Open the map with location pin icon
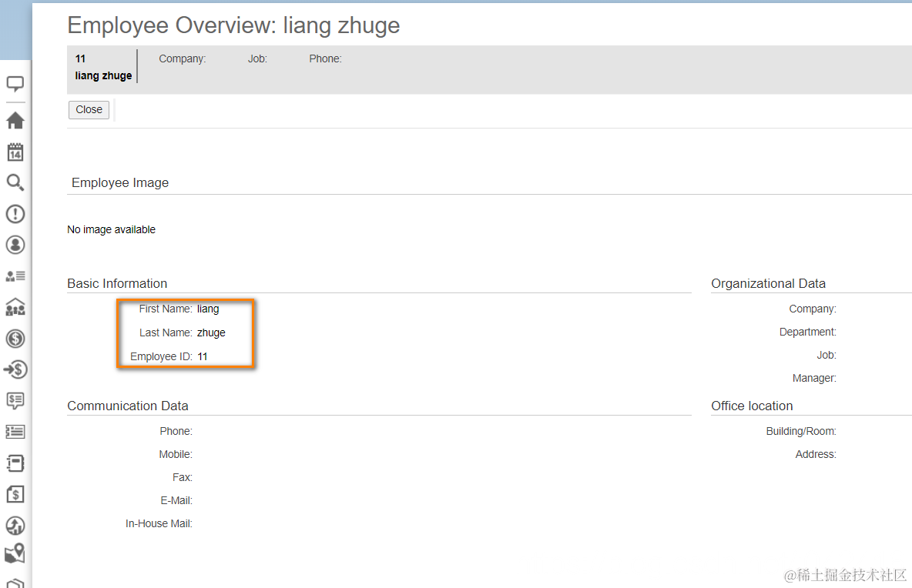Image resolution: width=912 pixels, height=588 pixels. pos(15,553)
